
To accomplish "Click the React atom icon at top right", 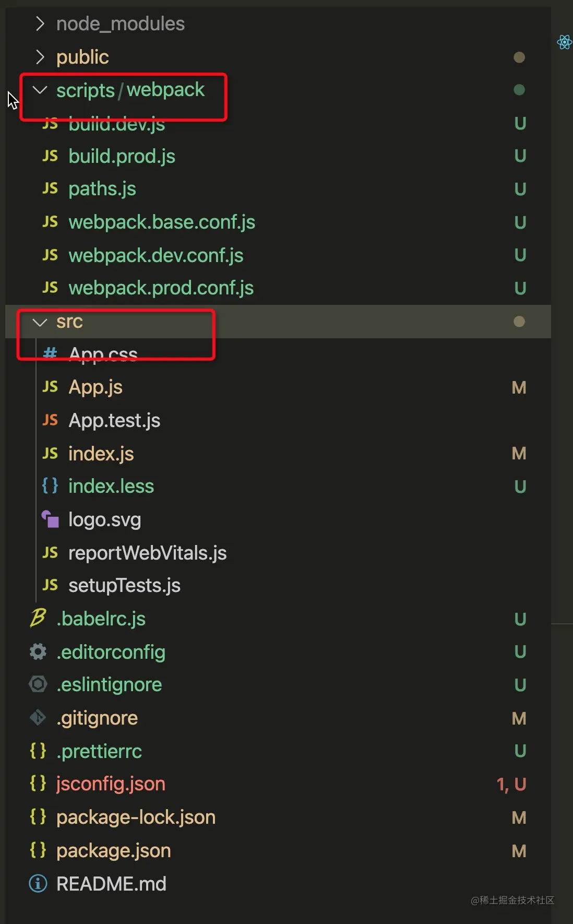I will [564, 42].
